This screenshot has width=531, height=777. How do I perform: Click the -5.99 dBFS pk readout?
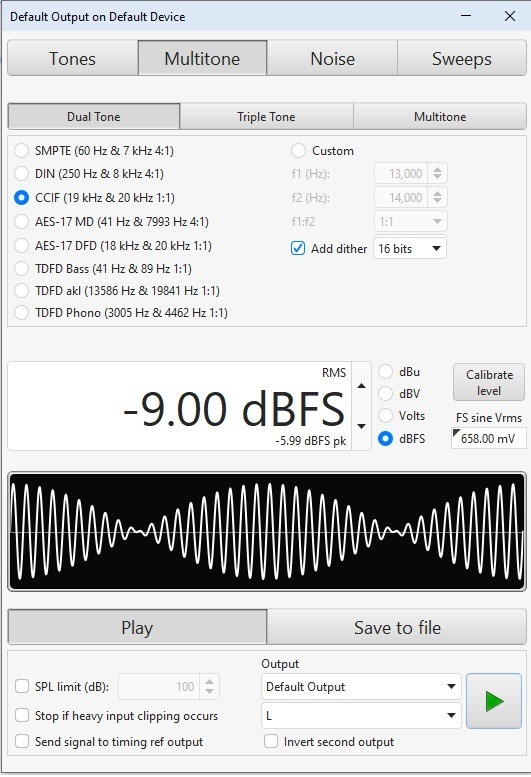(x=311, y=441)
